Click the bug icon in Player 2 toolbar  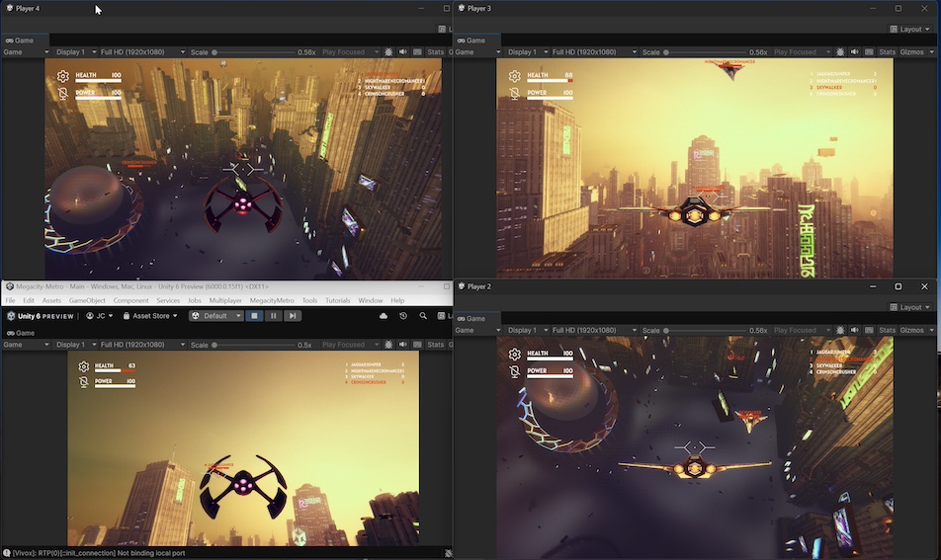[x=839, y=331]
